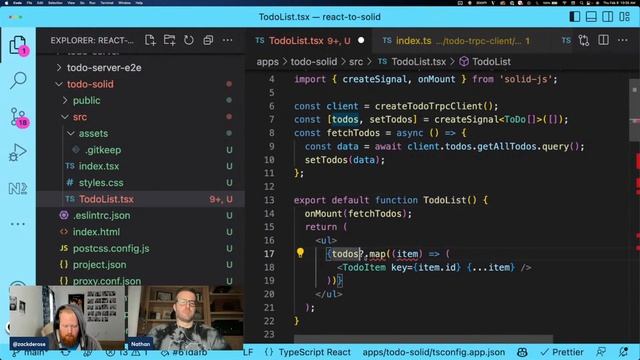Open feedback icon in status bar
640x360 pixels.
coord(601,352)
